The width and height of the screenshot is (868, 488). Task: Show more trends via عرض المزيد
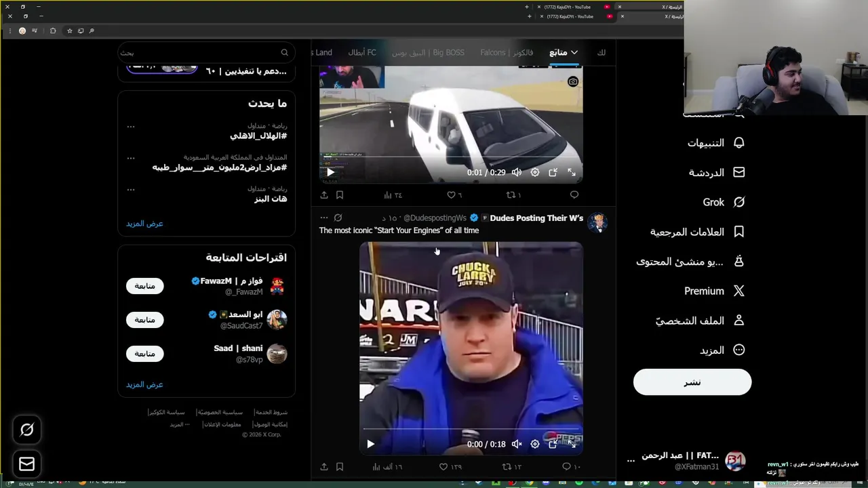point(144,224)
